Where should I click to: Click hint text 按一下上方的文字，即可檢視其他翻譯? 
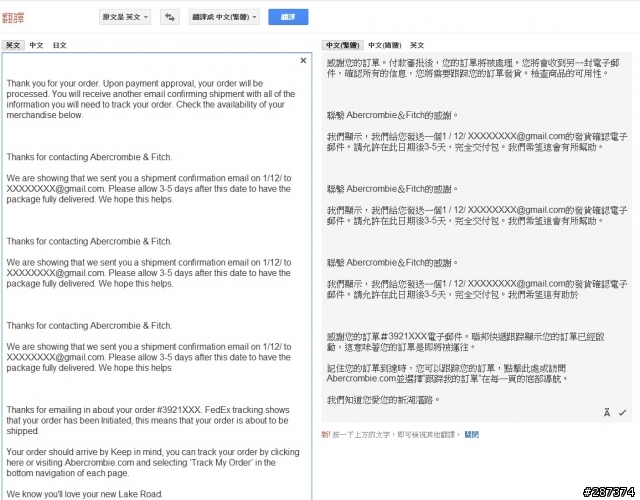(396, 435)
